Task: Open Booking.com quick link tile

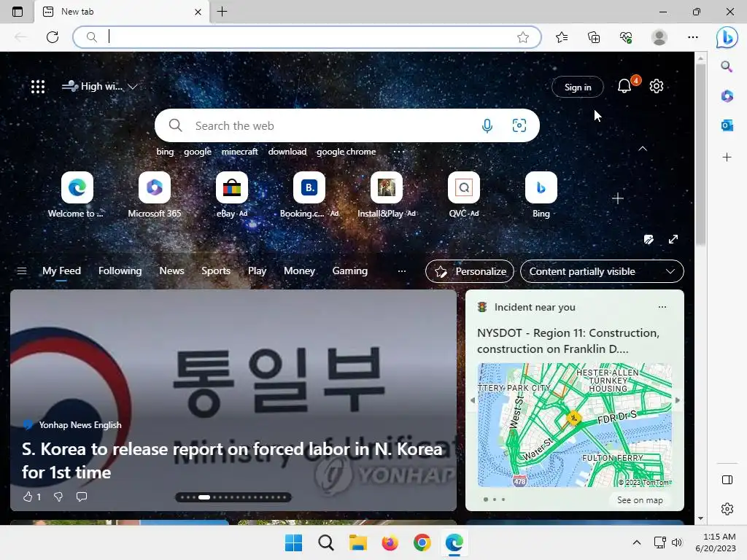Action: 309,187
